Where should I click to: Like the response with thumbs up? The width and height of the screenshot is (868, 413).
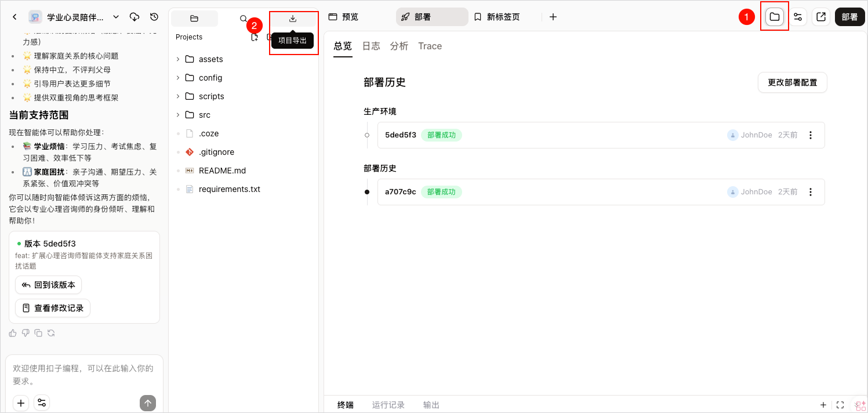tap(13, 333)
